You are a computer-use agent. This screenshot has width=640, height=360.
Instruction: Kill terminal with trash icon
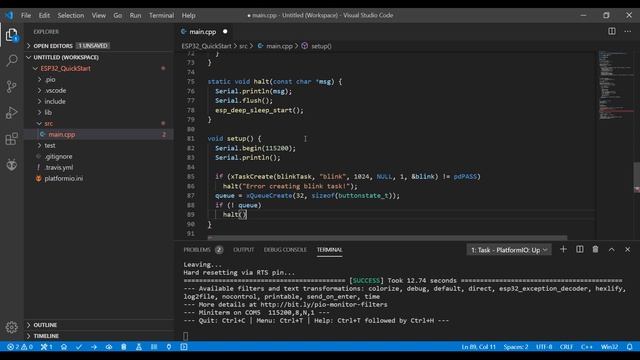pos(595,249)
